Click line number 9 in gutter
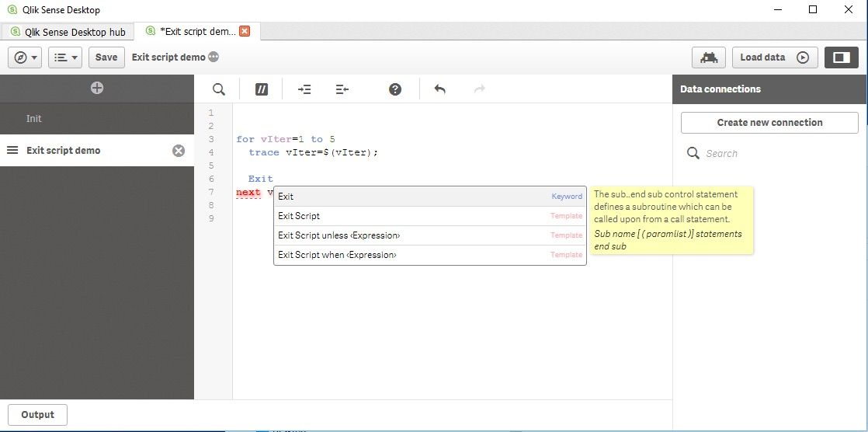 coord(211,218)
